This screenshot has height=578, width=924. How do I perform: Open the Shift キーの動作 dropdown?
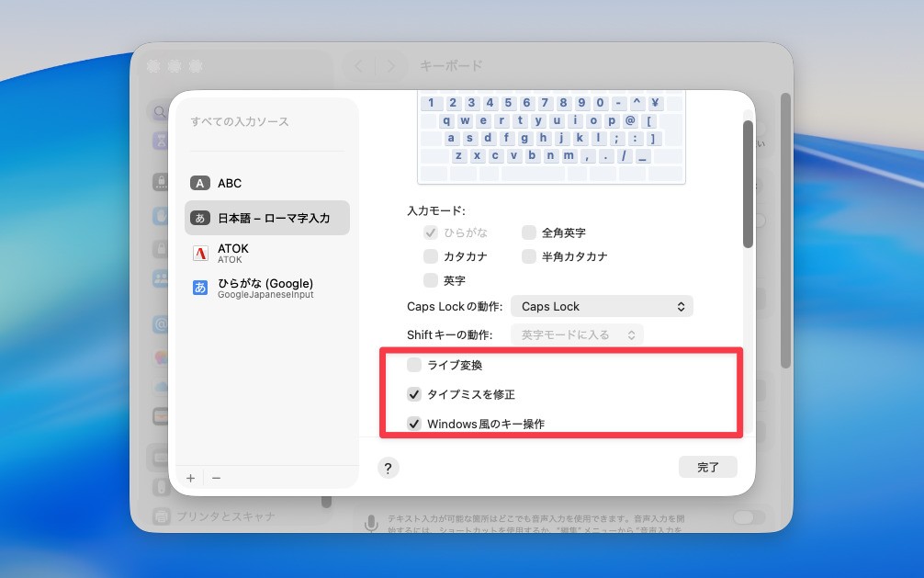point(577,334)
